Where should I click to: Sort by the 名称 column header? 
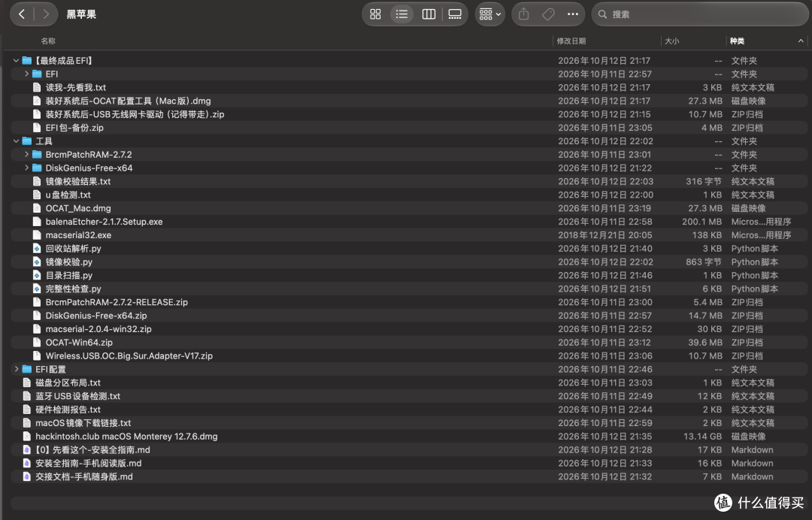pyautogui.click(x=48, y=41)
